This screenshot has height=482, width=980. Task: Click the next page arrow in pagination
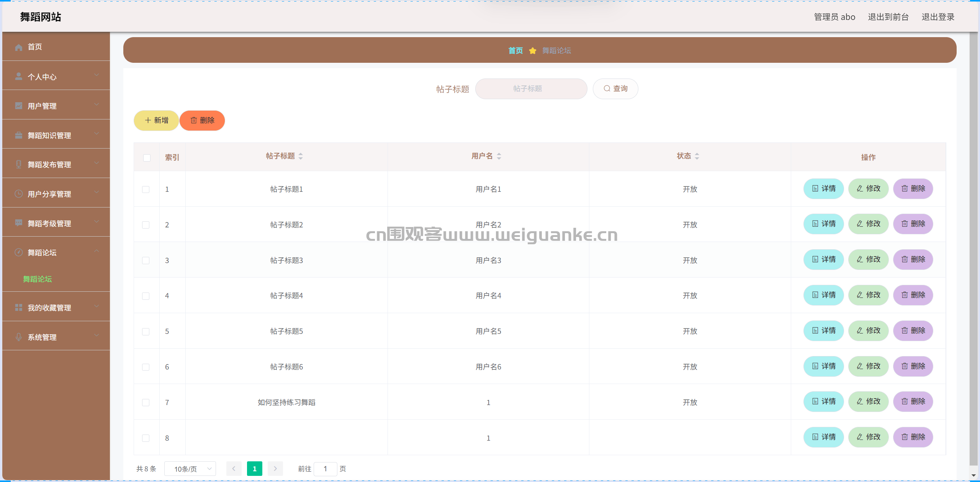pyautogui.click(x=275, y=469)
